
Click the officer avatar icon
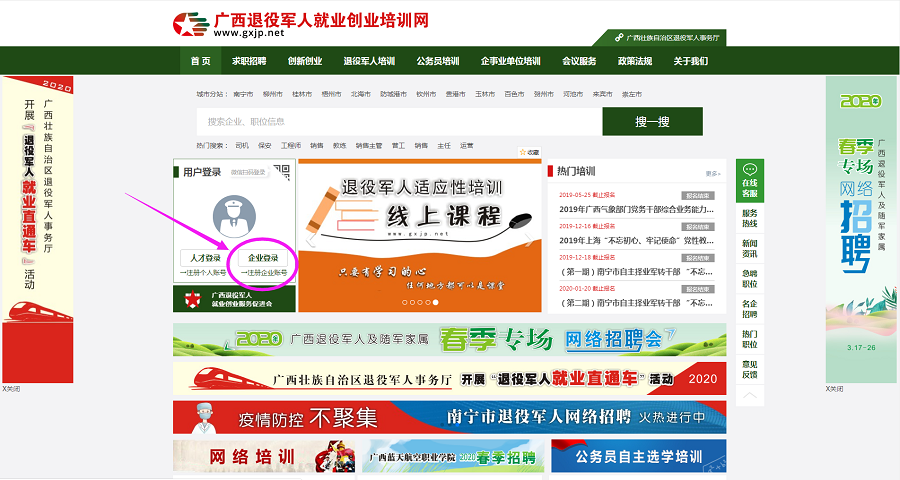234,216
